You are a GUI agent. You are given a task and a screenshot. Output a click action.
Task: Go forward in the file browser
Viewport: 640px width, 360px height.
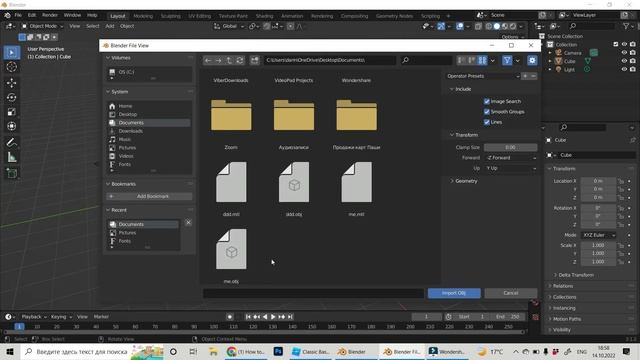pyautogui.click(x=219, y=60)
